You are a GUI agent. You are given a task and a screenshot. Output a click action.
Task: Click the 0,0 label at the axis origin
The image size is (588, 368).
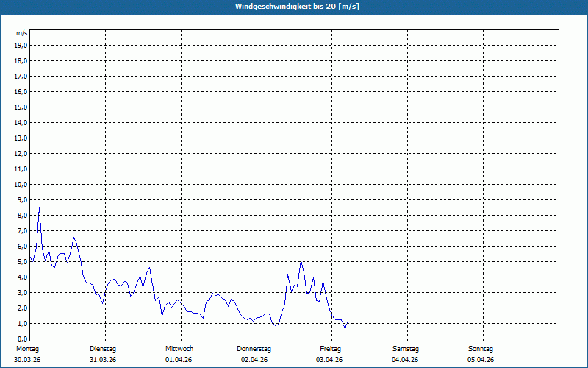pyautogui.click(x=23, y=339)
